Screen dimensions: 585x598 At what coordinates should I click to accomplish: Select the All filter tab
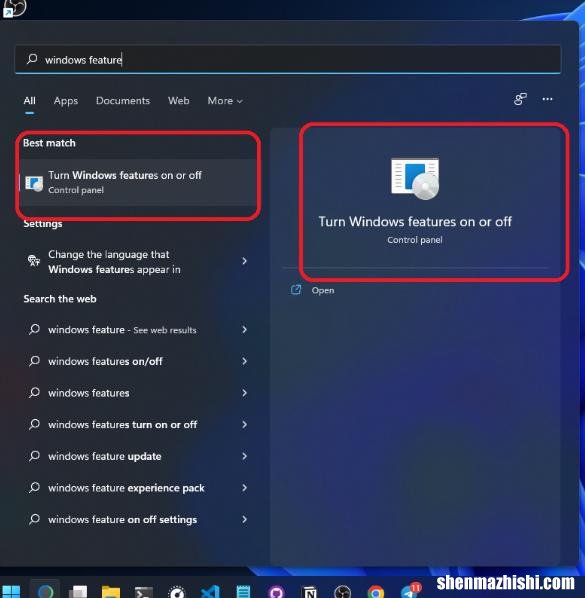click(x=29, y=101)
